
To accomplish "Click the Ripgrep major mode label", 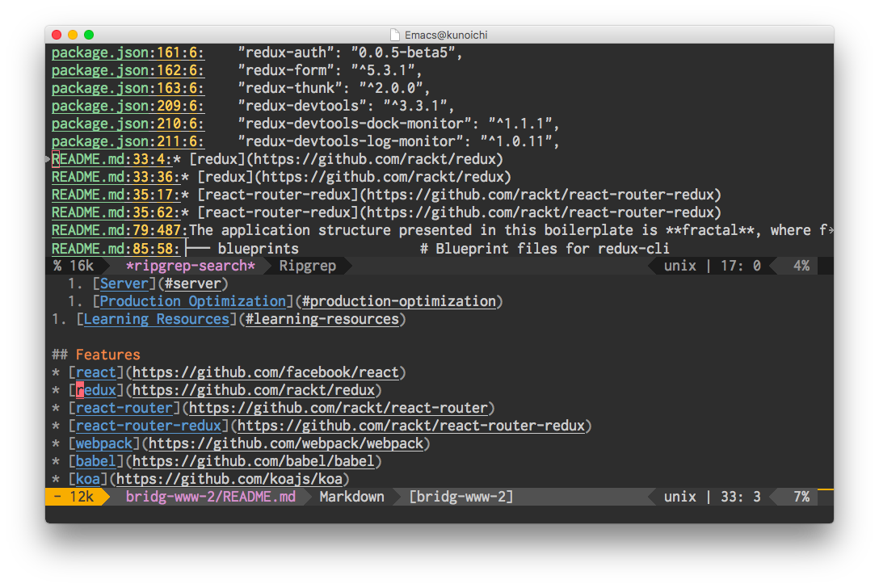I will click(x=308, y=266).
